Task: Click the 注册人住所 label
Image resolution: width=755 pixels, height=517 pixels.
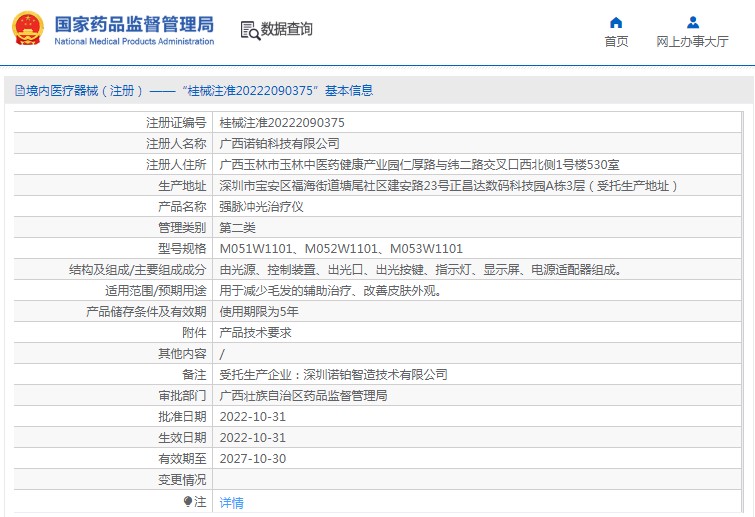Action: (x=176, y=165)
